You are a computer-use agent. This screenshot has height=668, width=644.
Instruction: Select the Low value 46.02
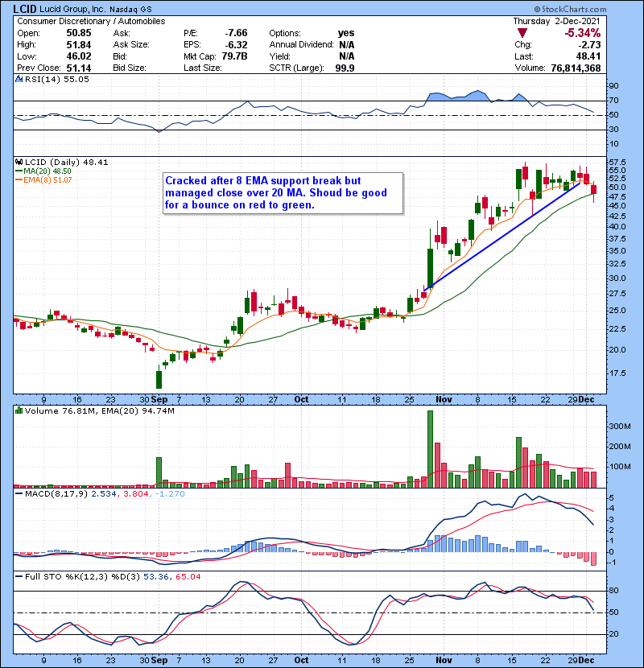point(79,56)
